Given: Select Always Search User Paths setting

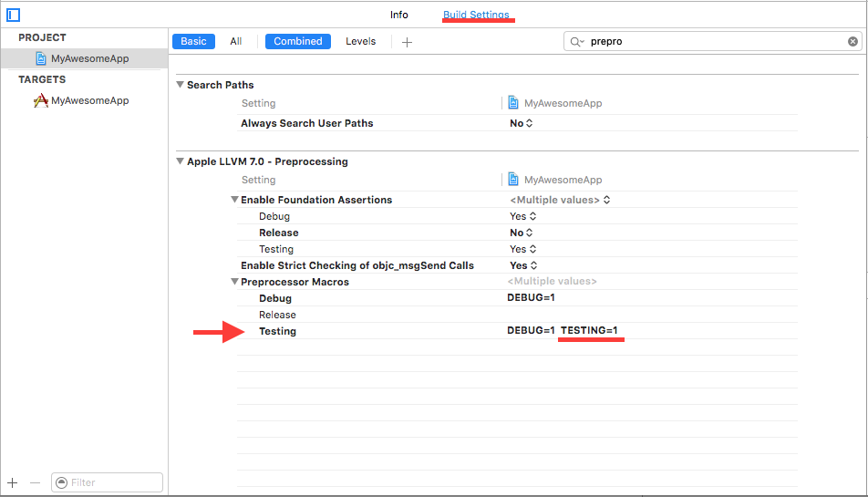Looking at the screenshot, I should pyautogui.click(x=306, y=123).
